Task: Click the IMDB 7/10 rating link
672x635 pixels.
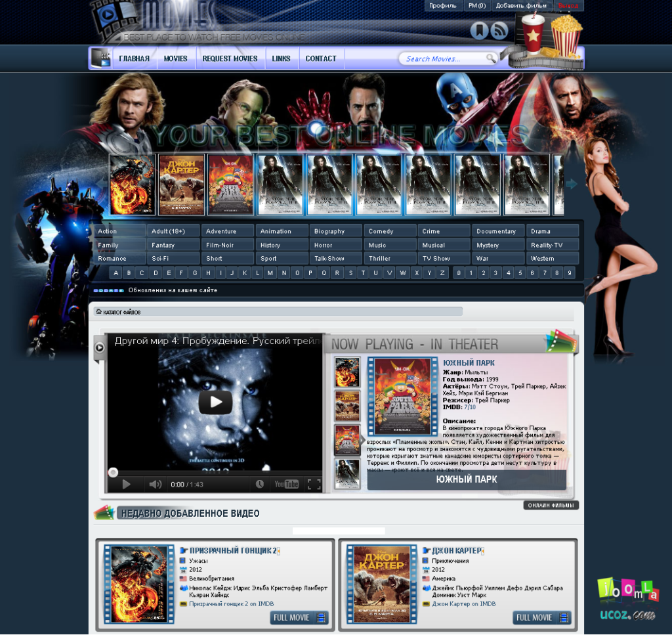Action: pos(470,407)
